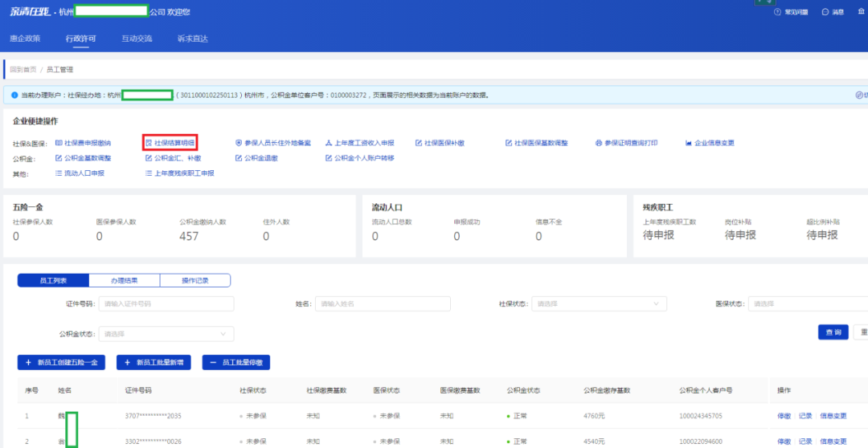
Task: Expand the 医保状态 dropdown
Action: point(806,304)
